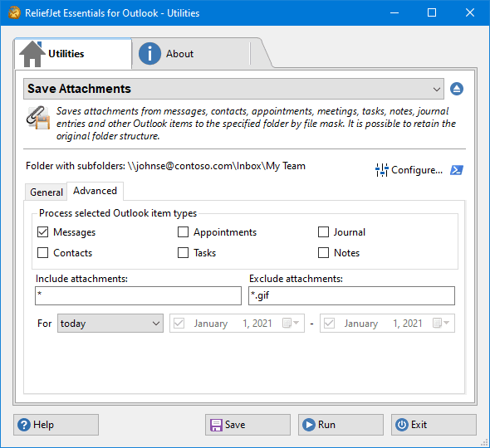Screen dimensions: 490x448
Task: Click the blue eject icon beside utility dropdown
Action: coord(457,89)
